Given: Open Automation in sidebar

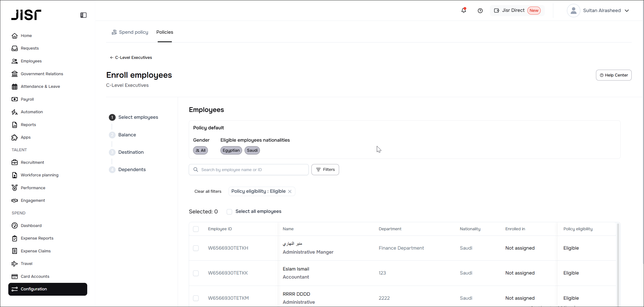Looking at the screenshot, I should click(32, 112).
